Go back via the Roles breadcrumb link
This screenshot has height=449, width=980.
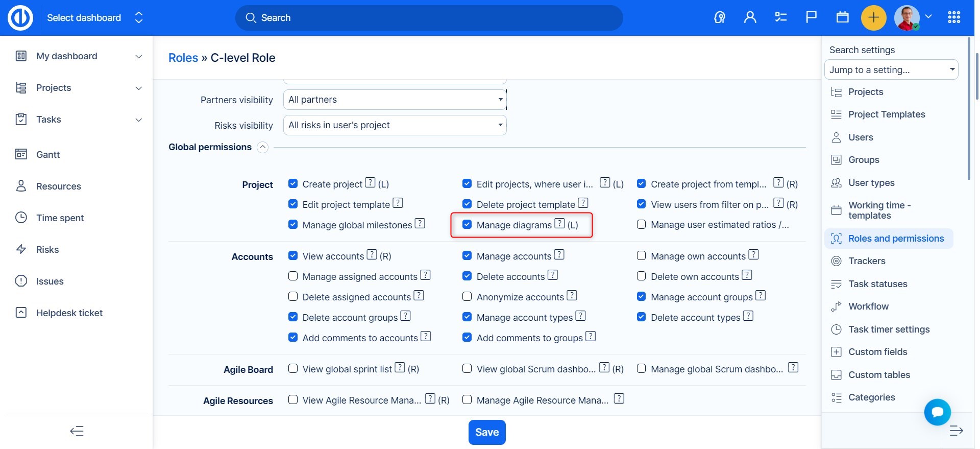(x=183, y=58)
